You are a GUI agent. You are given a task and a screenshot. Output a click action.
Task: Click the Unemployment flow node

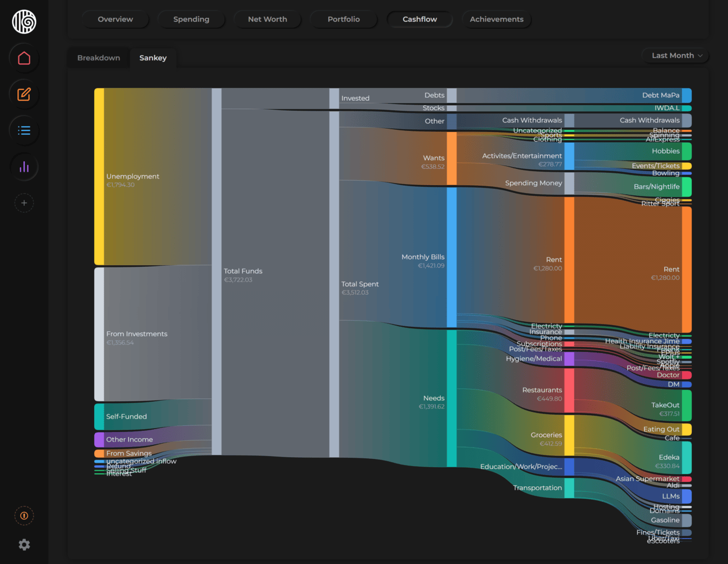(x=99, y=176)
